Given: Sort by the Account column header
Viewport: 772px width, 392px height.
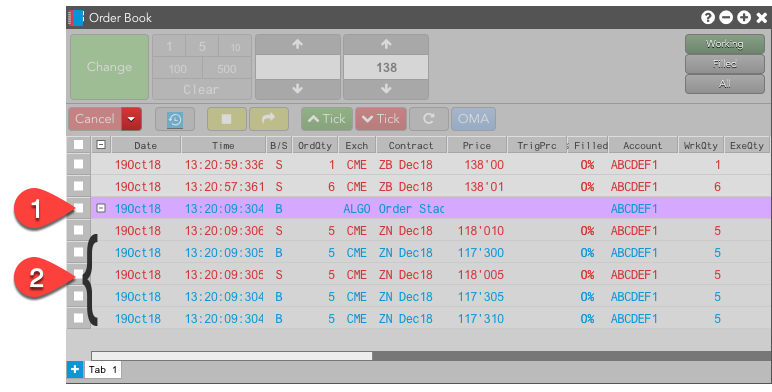Looking at the screenshot, I should click(643, 145).
